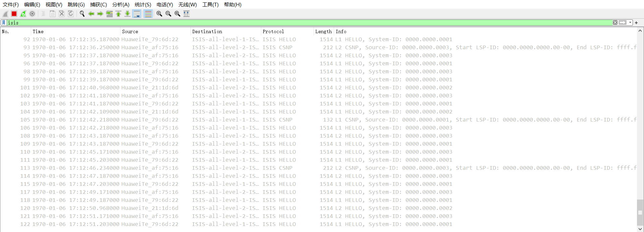The image size is (644, 232).
Task: Open the 捕获(C) menu
Action: pyautogui.click(x=99, y=5)
